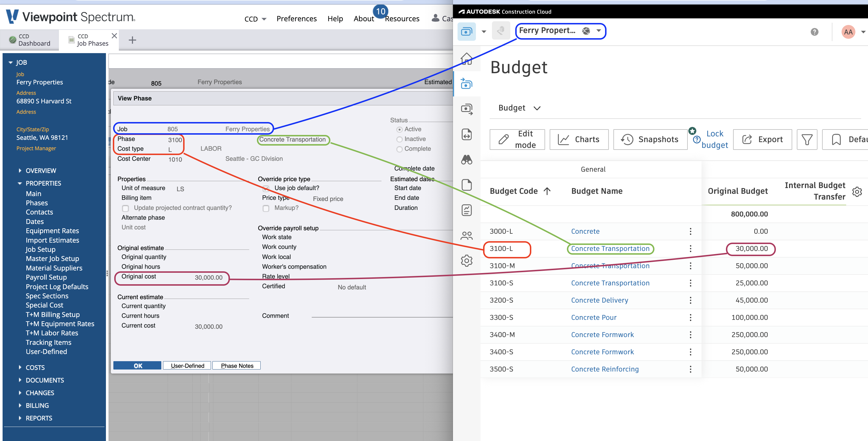Click the Edit mode button
Viewport: 868px width, 441px height.
click(517, 139)
